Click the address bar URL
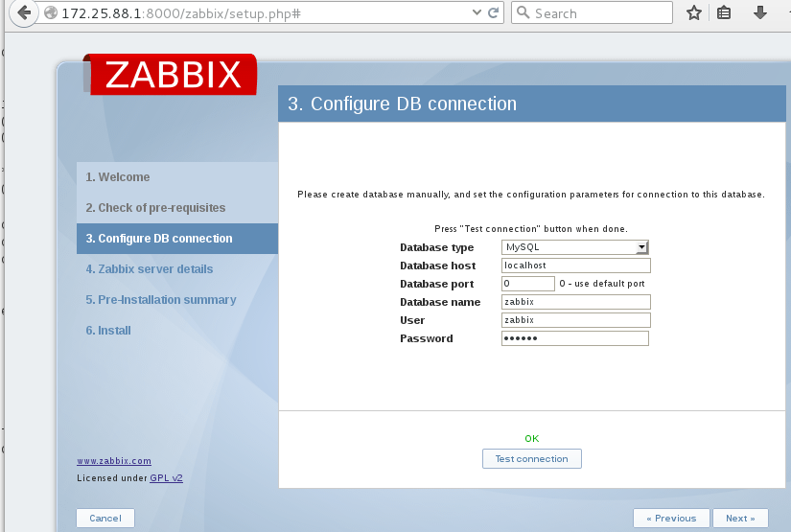This screenshot has width=791, height=532. pyautogui.click(x=181, y=13)
